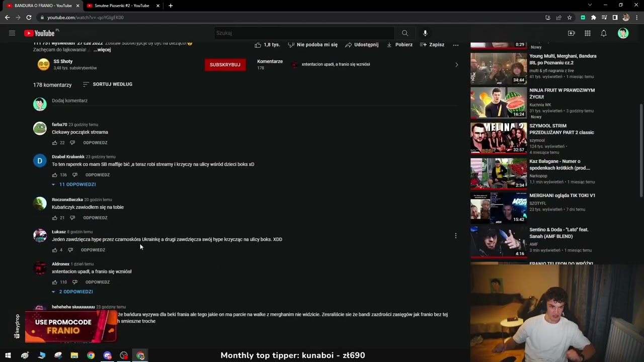Viewport: 644px width, 362px height.
Task: Open Dzabel Krakenkk avatar
Action: [40, 161]
